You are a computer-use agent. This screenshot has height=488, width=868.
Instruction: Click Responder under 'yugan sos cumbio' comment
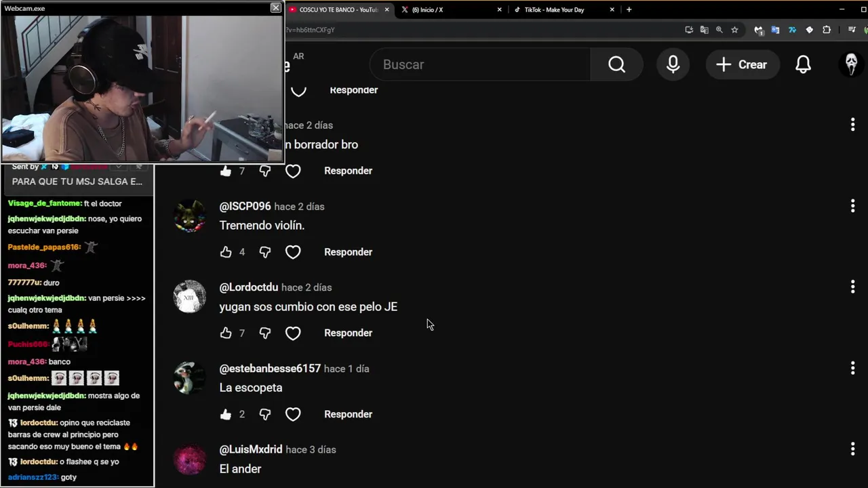pos(348,333)
